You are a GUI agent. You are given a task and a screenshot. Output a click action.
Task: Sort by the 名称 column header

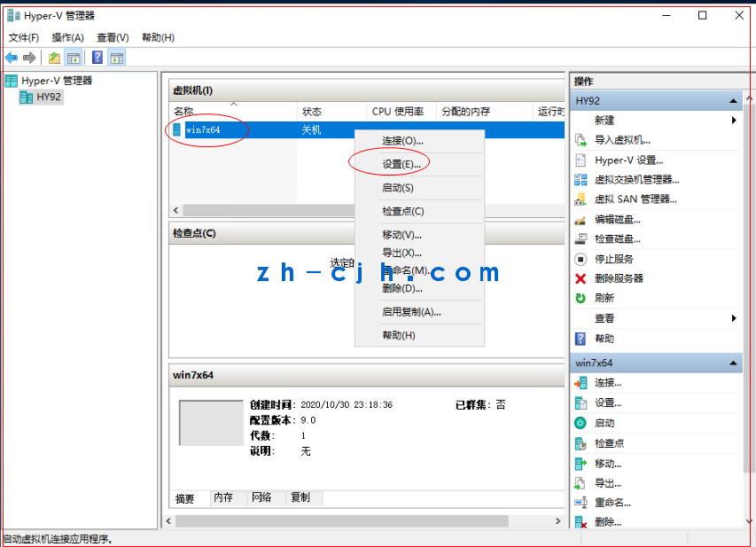click(233, 112)
